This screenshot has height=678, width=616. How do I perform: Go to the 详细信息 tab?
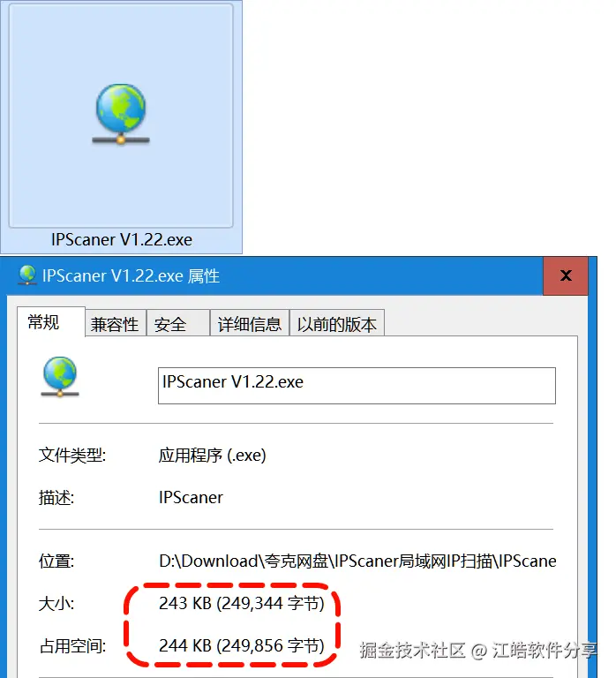coord(250,324)
